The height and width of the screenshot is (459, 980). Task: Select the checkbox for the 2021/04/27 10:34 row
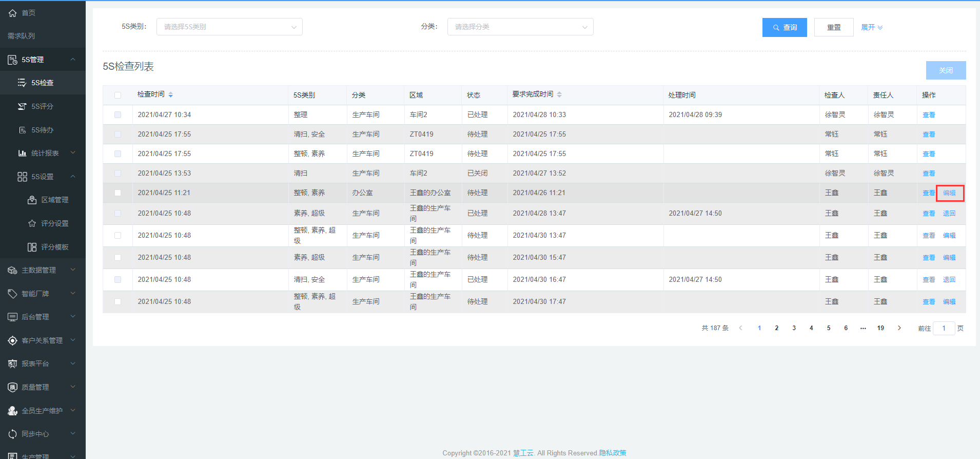click(117, 115)
